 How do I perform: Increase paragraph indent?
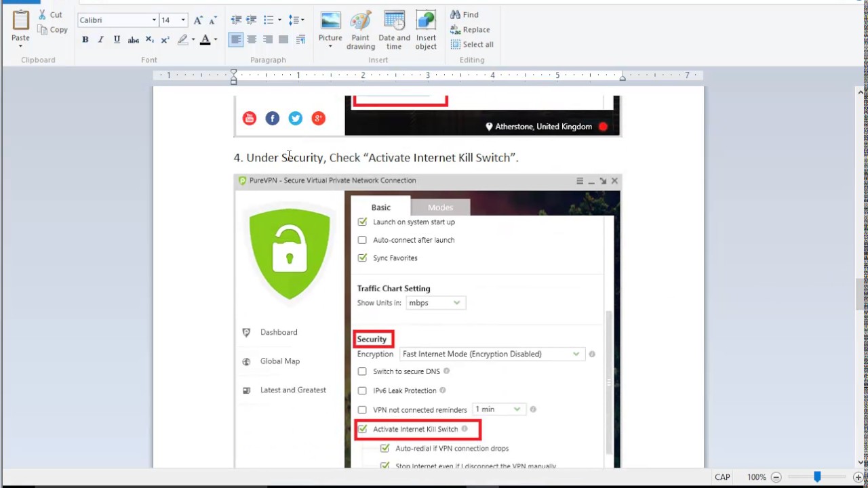pos(252,20)
